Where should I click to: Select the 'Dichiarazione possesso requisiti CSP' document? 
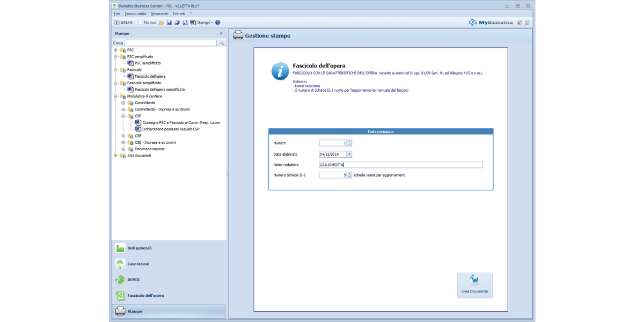tap(171, 129)
